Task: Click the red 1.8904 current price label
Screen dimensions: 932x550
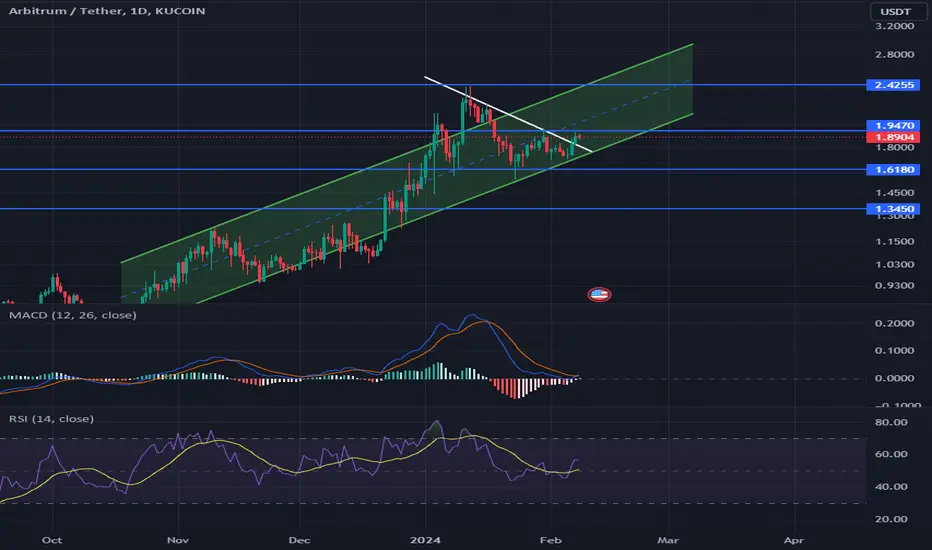Action: [x=893, y=137]
